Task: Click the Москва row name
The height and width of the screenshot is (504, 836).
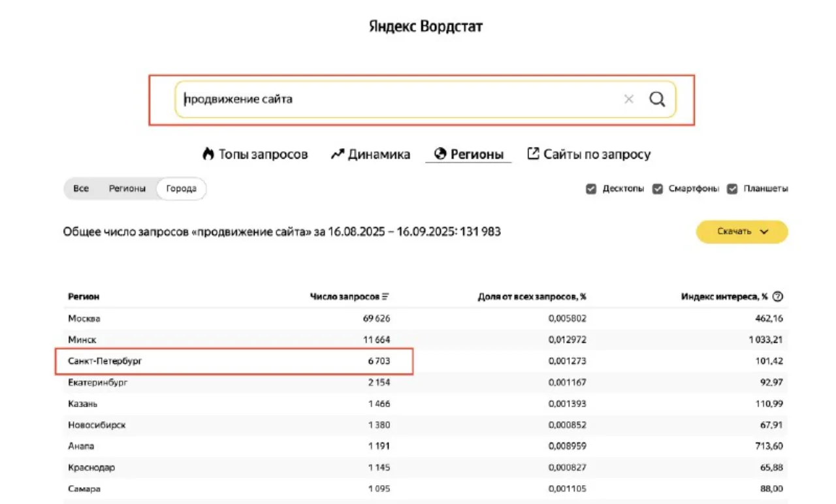Action: click(84, 319)
